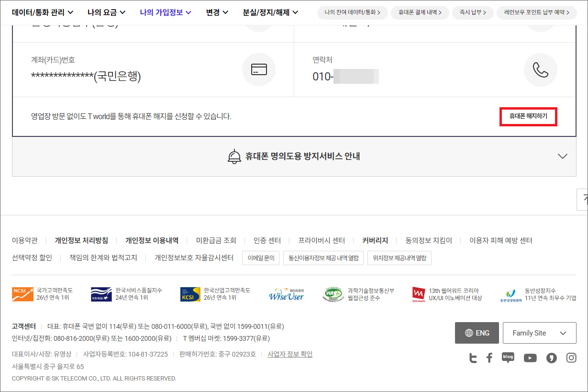588x392 pixels.
Task: Open the KakaoStory social icon
Action: click(552, 358)
